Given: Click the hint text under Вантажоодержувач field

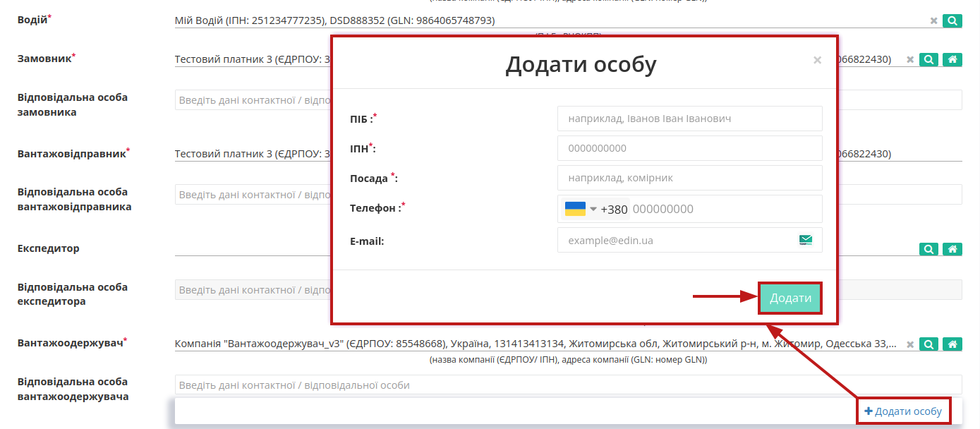Looking at the screenshot, I should pyautogui.click(x=569, y=360).
